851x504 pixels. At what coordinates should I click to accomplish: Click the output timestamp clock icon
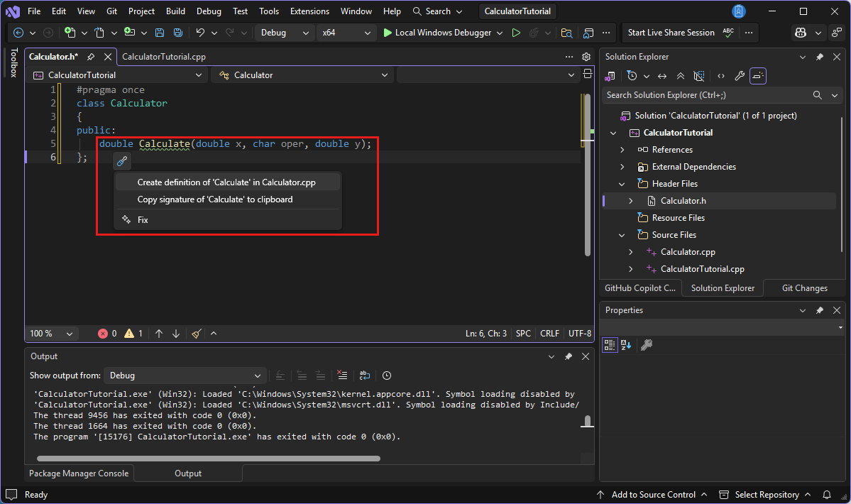point(386,376)
